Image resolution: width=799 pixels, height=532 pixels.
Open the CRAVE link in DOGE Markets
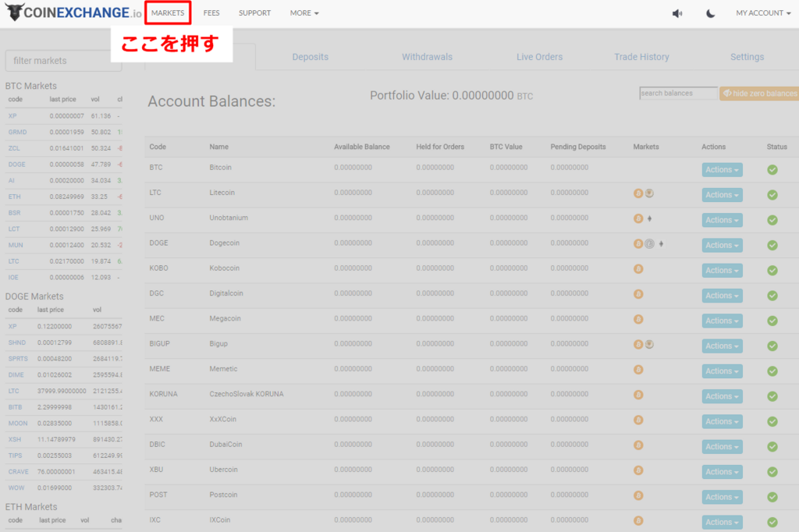coord(19,472)
